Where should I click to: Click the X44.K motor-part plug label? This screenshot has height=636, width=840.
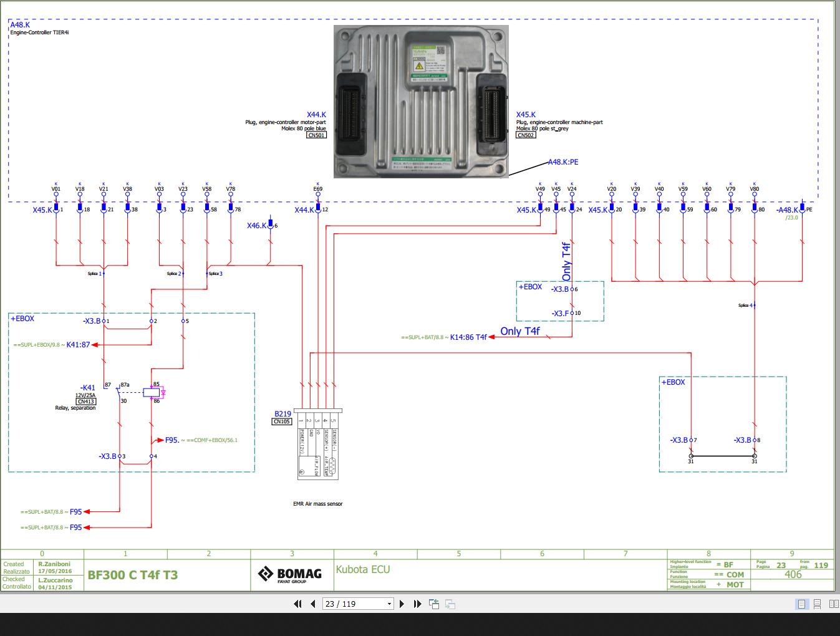316,115
